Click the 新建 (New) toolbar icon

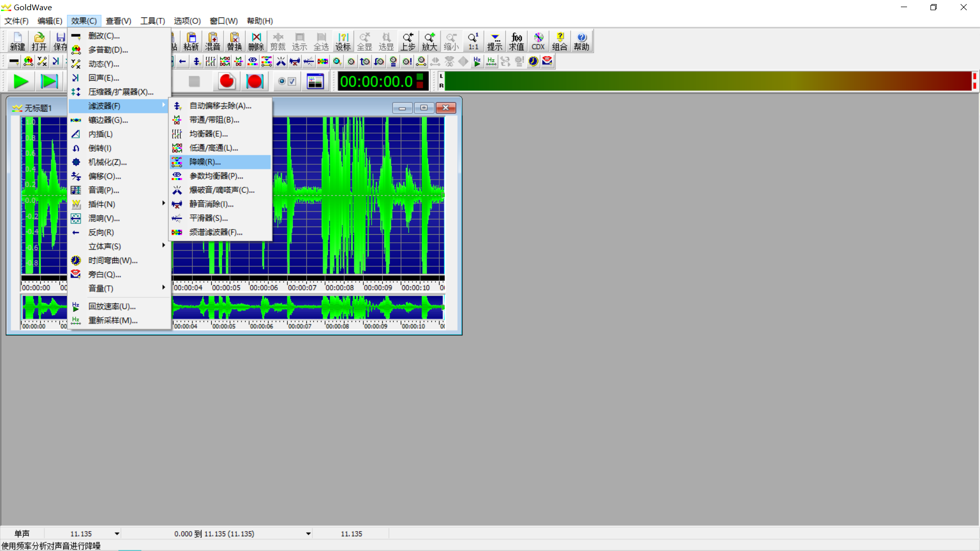[x=17, y=41]
